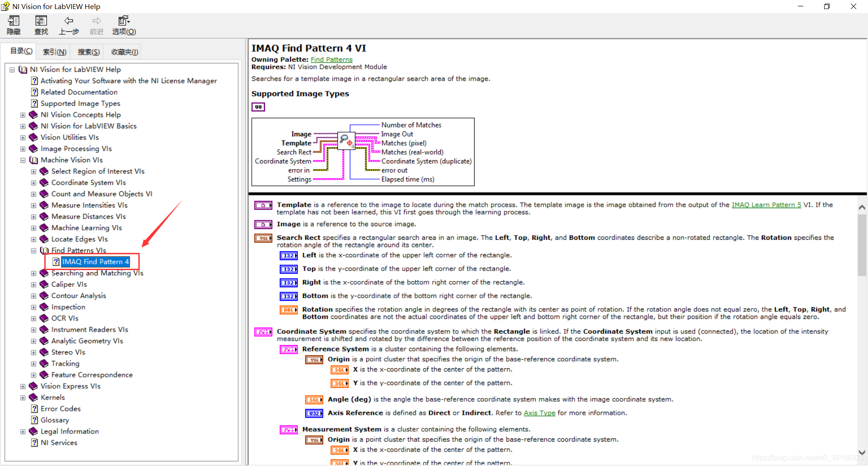Switch to the 索引(N) index tab

tap(55, 52)
